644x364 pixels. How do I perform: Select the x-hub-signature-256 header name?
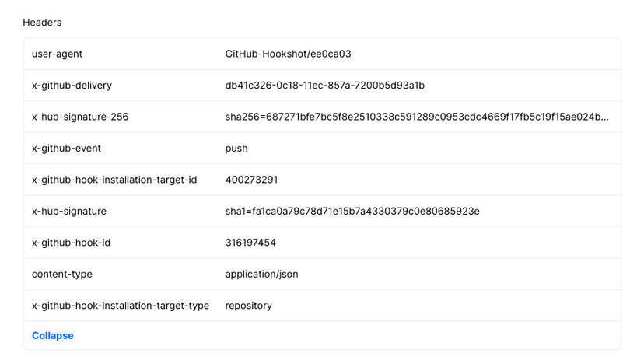(x=80, y=117)
